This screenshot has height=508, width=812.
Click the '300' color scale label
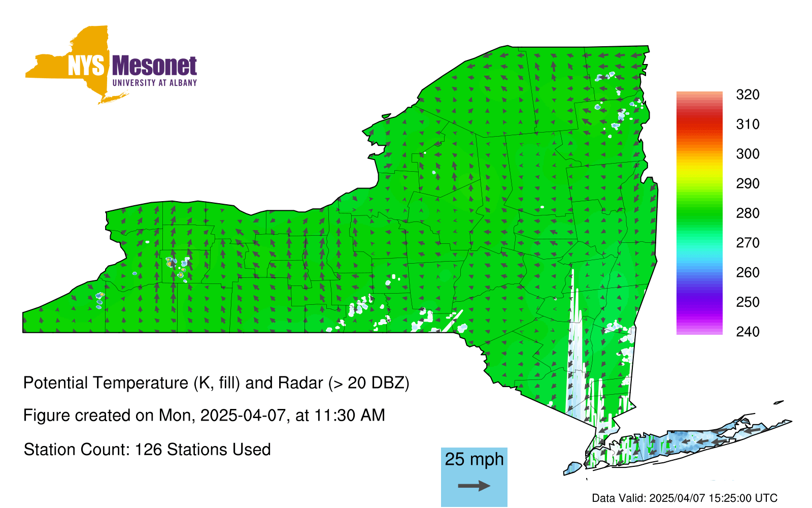748,154
